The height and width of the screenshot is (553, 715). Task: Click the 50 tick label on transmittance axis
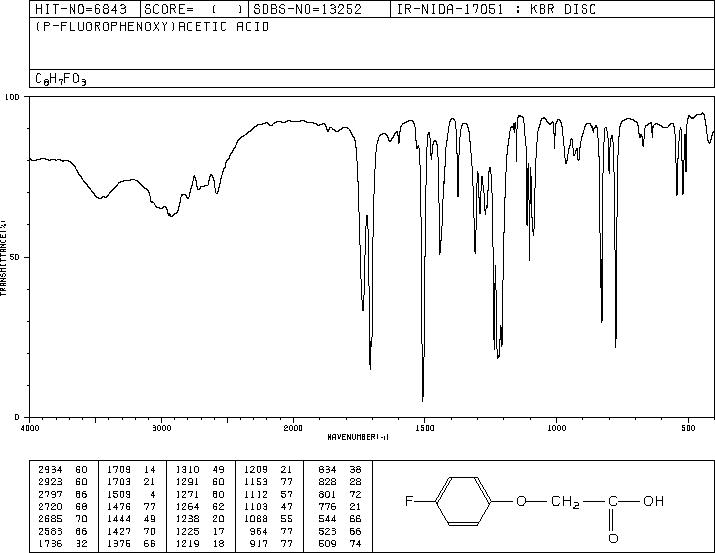[x=15, y=257]
